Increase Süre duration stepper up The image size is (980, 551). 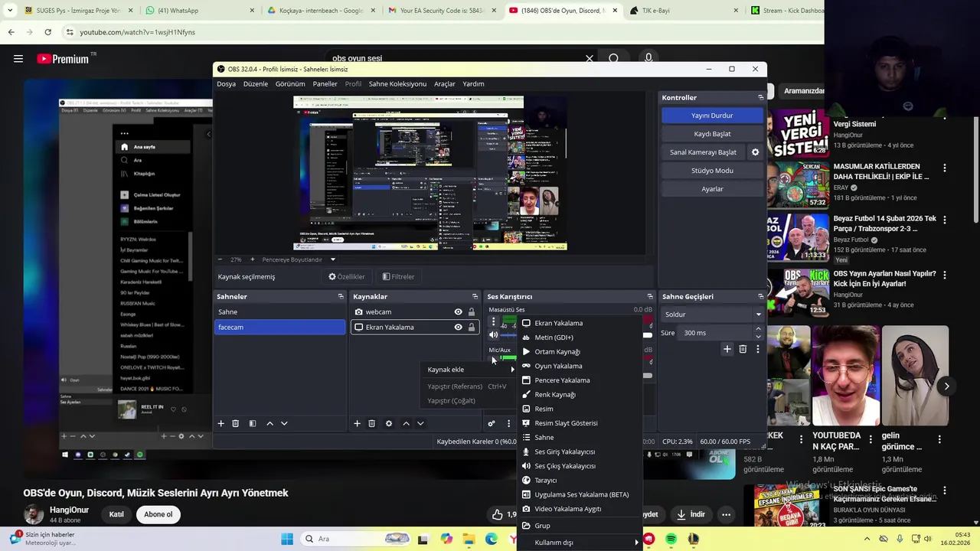click(758, 329)
